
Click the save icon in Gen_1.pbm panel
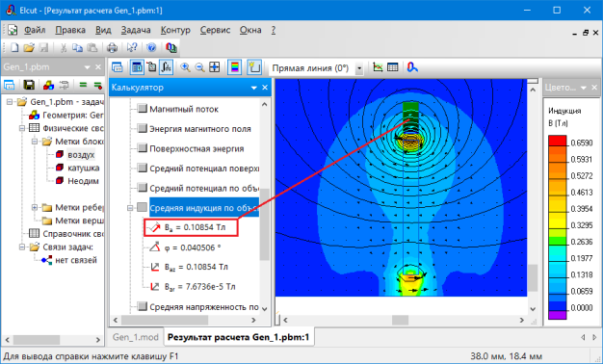pyautogui.click(x=29, y=85)
